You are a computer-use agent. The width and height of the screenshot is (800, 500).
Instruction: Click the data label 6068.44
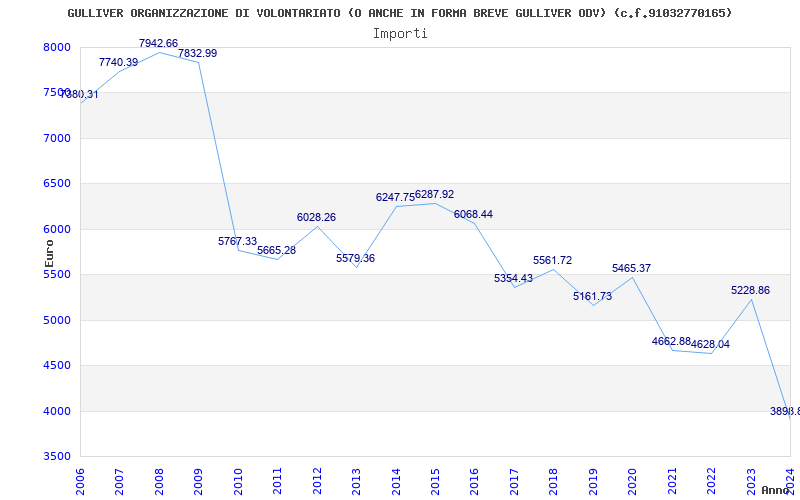point(473,214)
